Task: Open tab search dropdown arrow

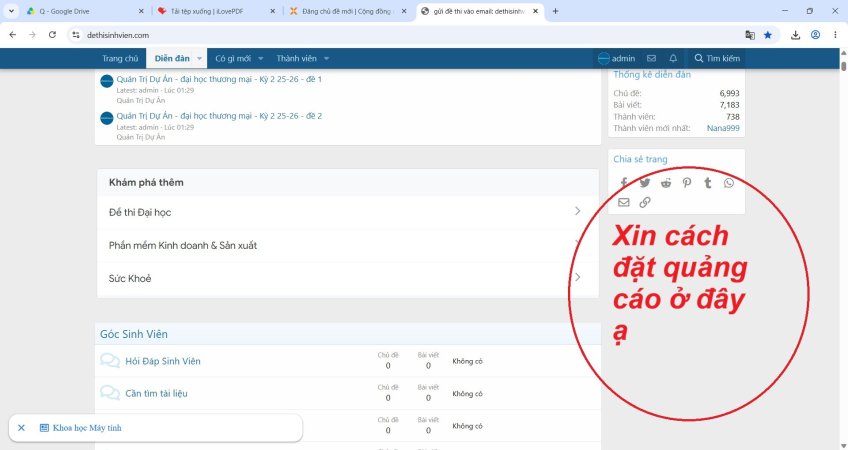Action: click(11, 11)
